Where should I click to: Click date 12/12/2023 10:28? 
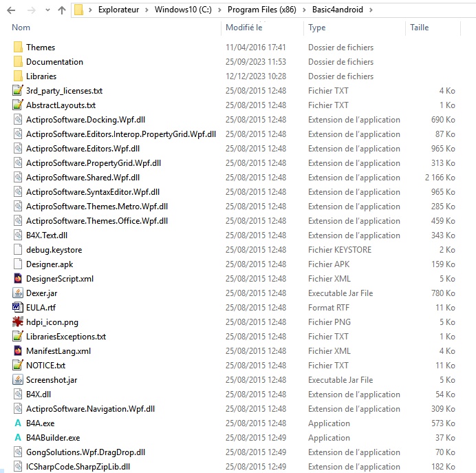[256, 76]
